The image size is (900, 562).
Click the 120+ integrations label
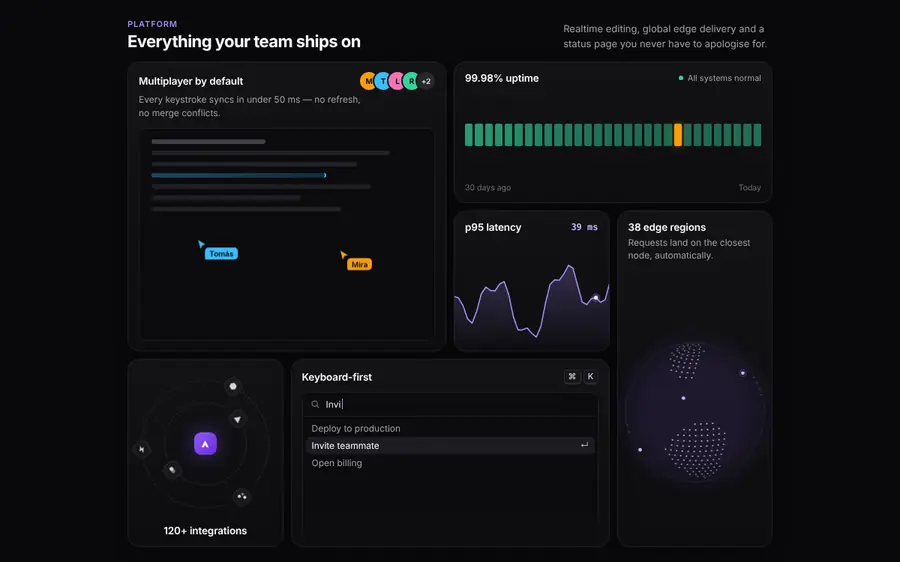pos(205,531)
